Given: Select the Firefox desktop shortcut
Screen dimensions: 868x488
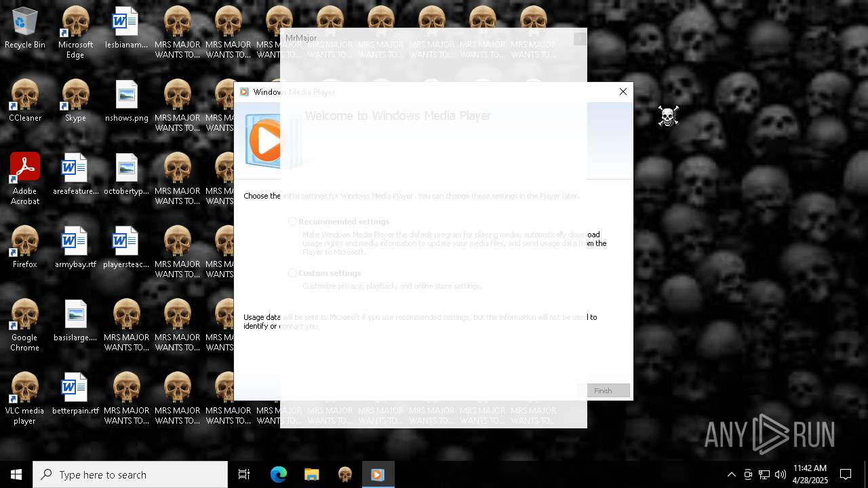Looking at the screenshot, I should [25, 248].
